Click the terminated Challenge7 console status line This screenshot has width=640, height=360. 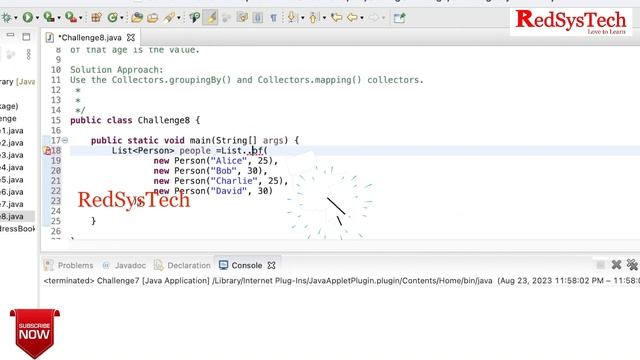[x=341, y=281]
